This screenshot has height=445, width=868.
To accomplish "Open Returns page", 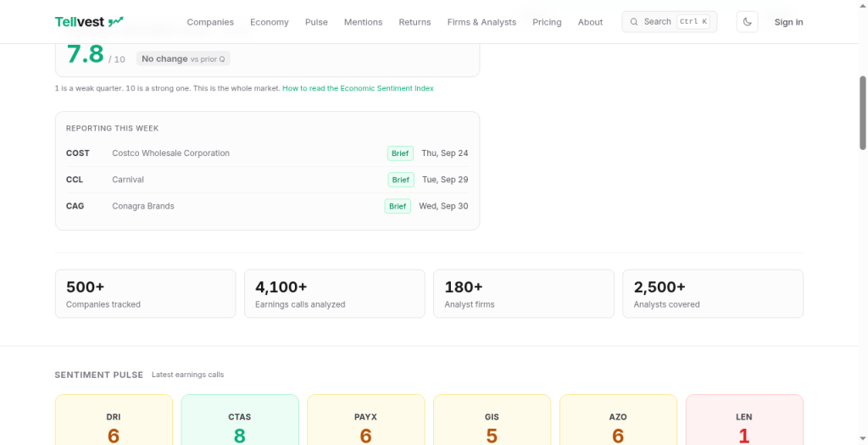I will pyautogui.click(x=415, y=22).
